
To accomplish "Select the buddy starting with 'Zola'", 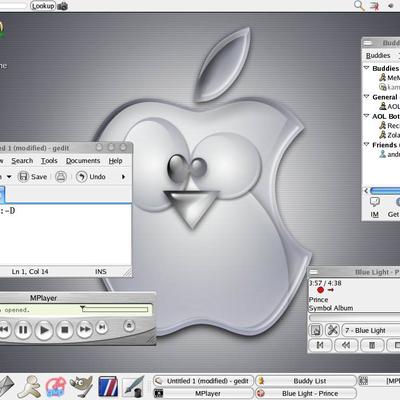I will [389, 135].
